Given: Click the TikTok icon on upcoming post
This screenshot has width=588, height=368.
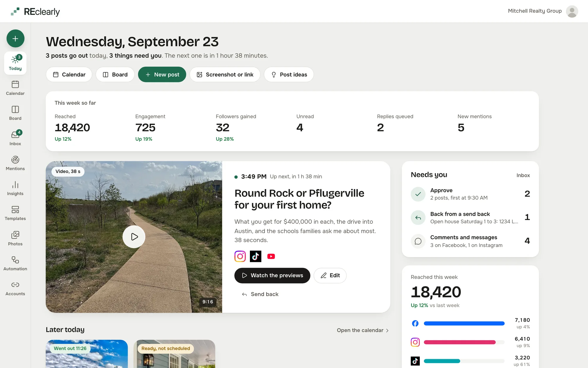Looking at the screenshot, I should point(255,256).
